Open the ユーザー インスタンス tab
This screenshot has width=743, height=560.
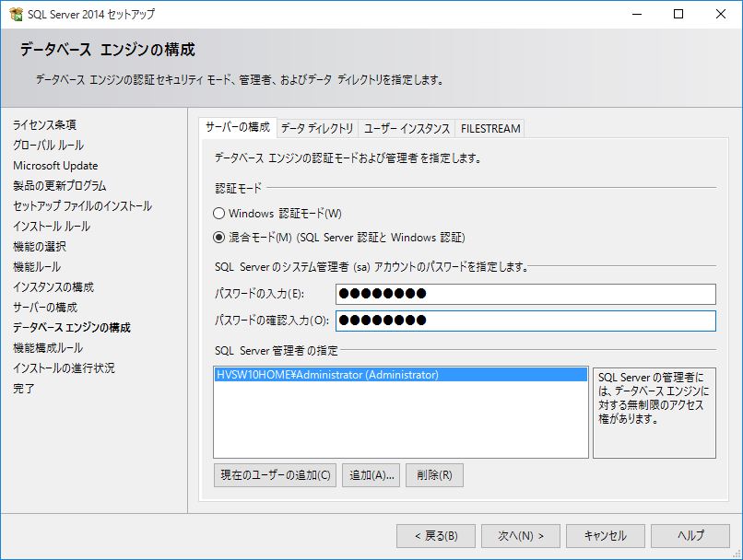(407, 128)
